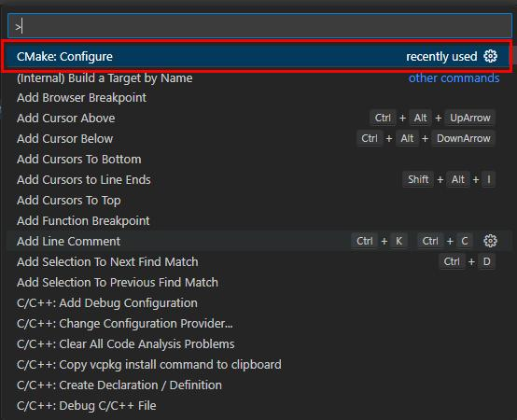Click the command palette input field
The image size is (517, 420).
(x=259, y=26)
